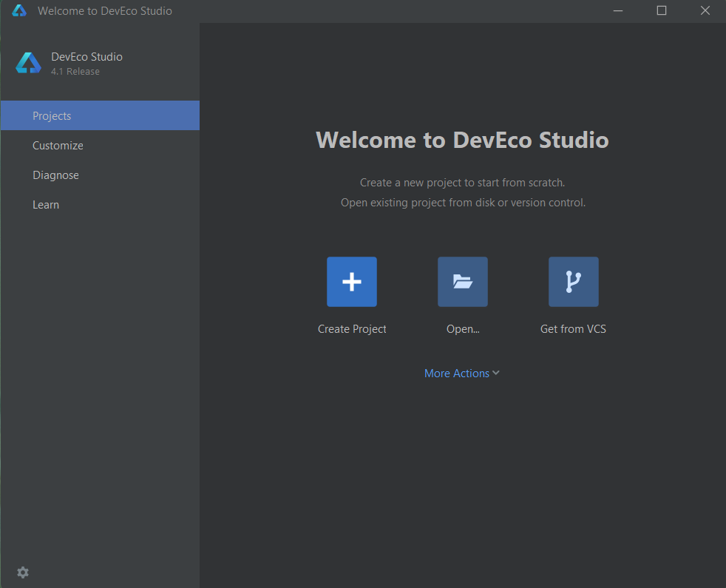Click the blue Create Project plus icon
The width and height of the screenshot is (726, 588).
click(352, 282)
